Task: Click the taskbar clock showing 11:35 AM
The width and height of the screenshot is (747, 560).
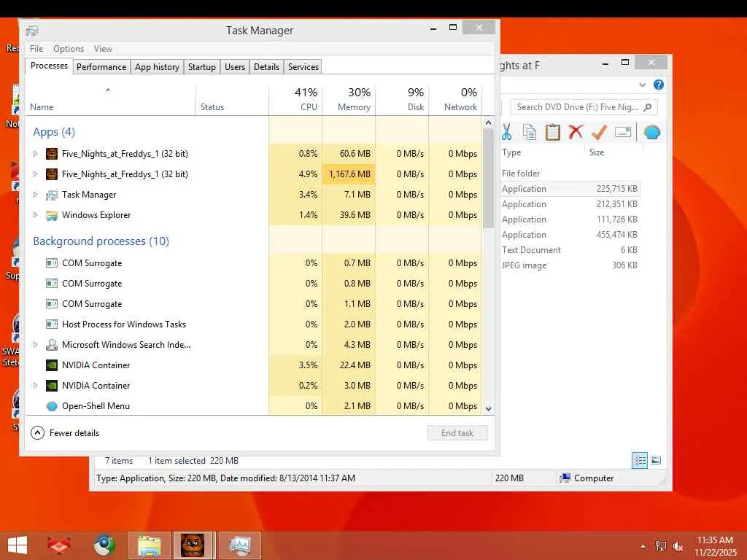Action: [x=715, y=546]
